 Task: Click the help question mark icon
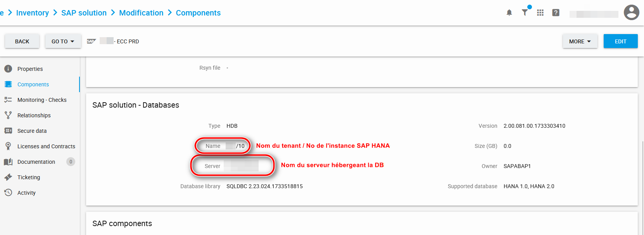556,13
